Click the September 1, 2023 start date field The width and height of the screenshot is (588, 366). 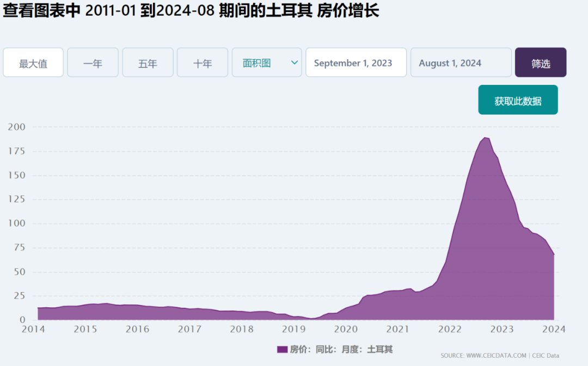[356, 63]
